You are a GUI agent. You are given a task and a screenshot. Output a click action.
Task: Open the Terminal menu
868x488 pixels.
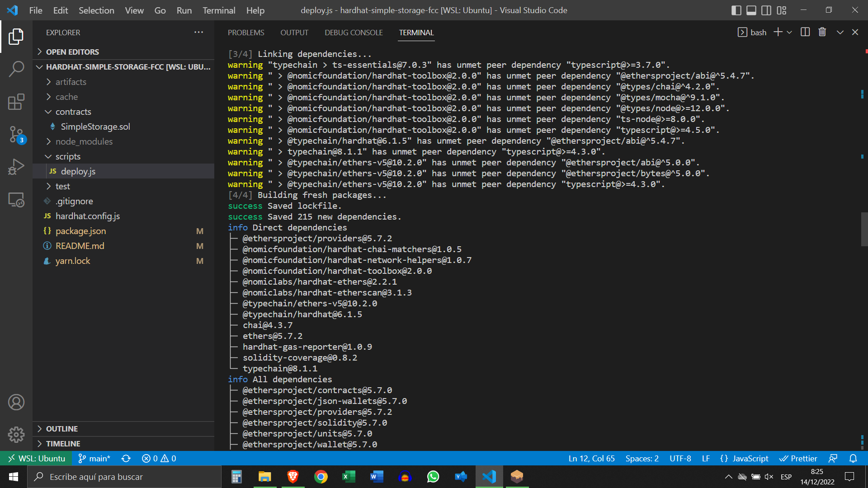pyautogui.click(x=218, y=10)
